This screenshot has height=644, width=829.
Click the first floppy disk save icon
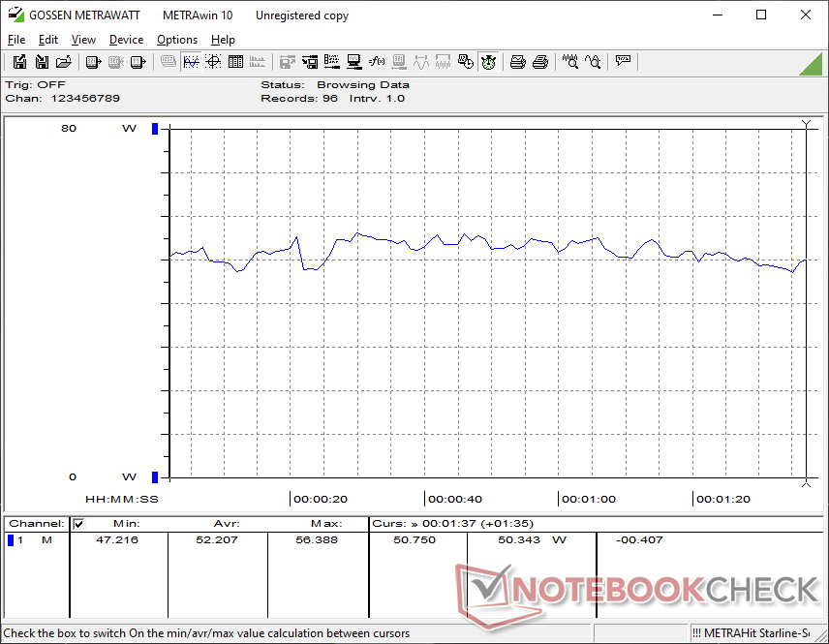[19, 62]
